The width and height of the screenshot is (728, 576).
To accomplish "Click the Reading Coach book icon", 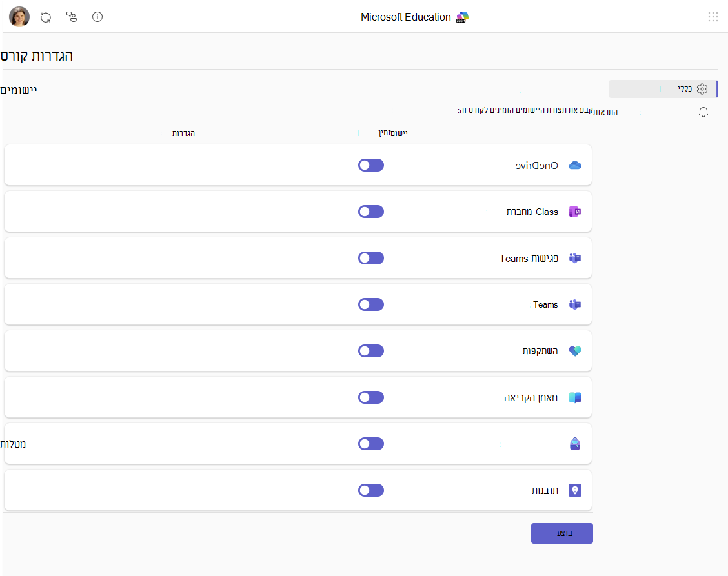I will pos(575,397).
